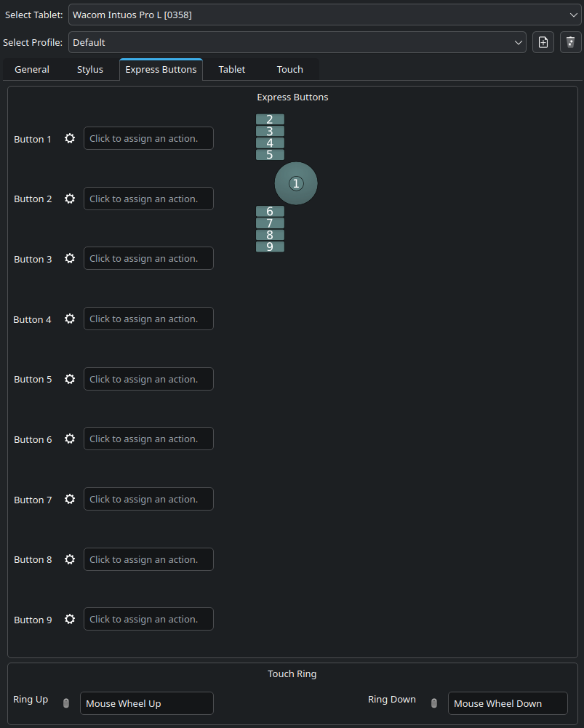The image size is (584, 728).
Task: Click the new profile icon button
Action: (x=543, y=42)
